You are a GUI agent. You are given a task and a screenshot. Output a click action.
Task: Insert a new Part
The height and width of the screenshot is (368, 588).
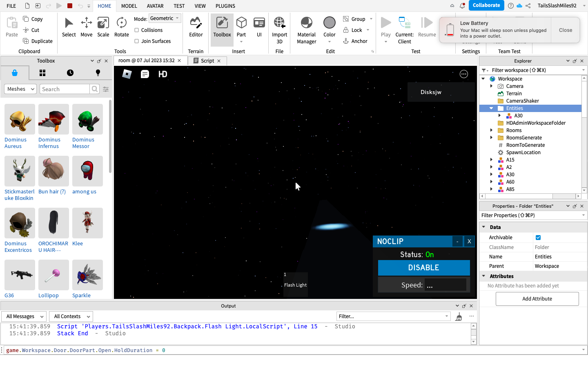(241, 27)
